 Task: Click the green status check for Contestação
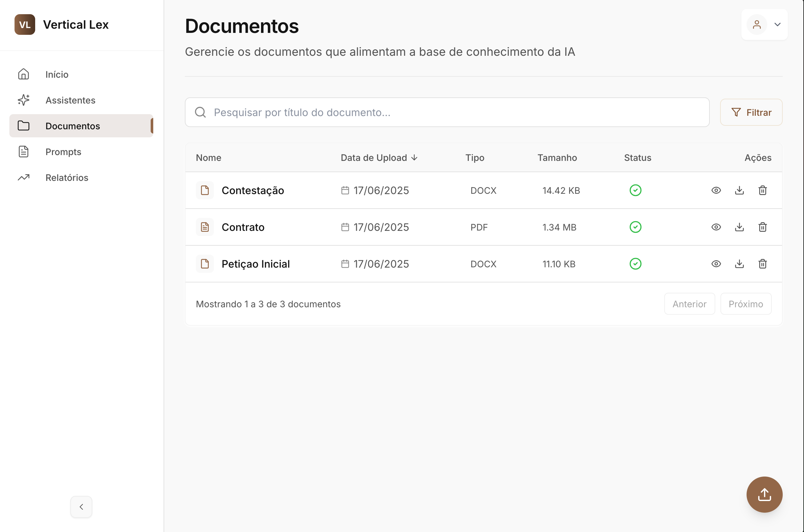tap(635, 190)
